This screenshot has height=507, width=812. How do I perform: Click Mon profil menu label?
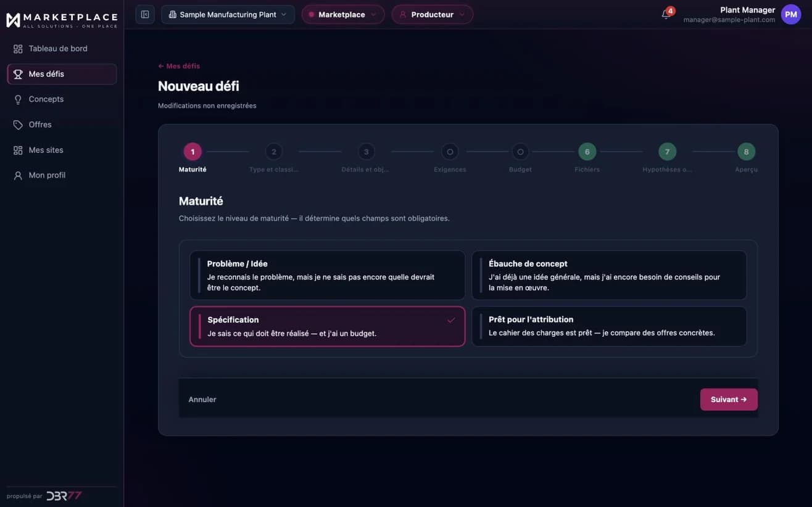[x=47, y=175]
